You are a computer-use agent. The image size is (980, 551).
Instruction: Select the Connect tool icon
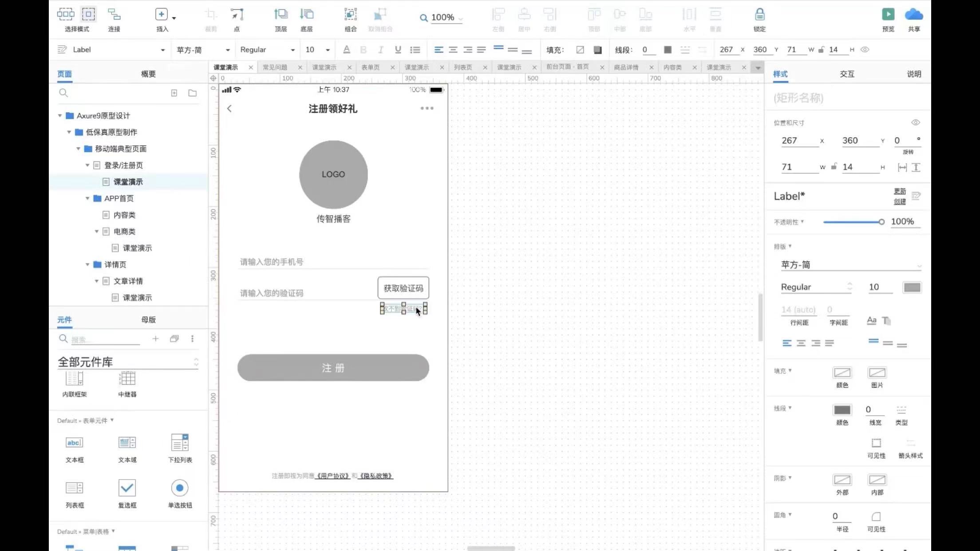pyautogui.click(x=114, y=15)
